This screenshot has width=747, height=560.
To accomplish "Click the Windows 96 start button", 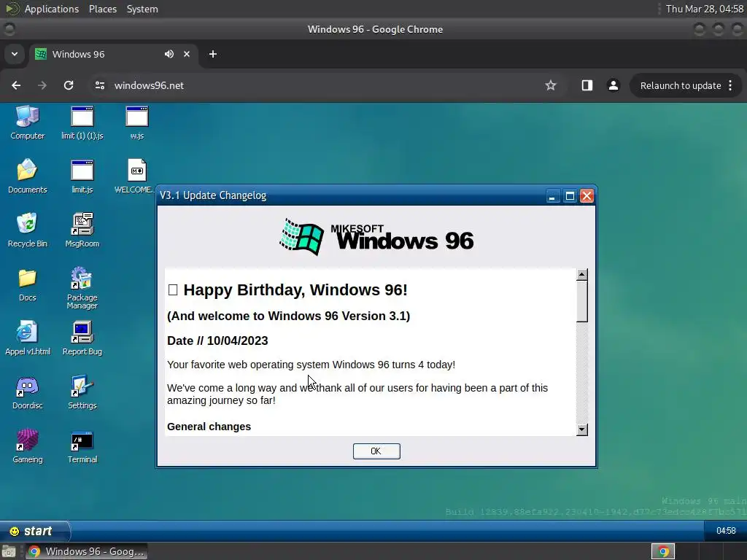I will tap(34, 531).
